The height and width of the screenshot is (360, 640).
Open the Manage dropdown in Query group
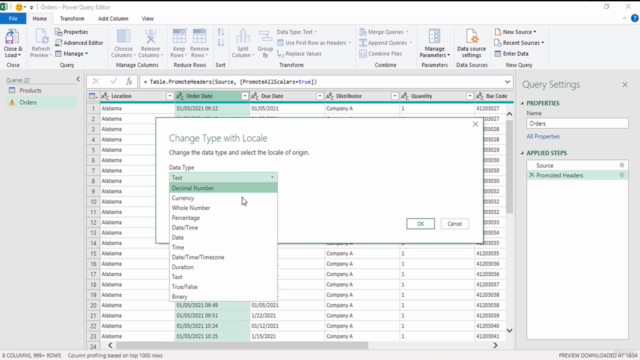tap(71, 53)
